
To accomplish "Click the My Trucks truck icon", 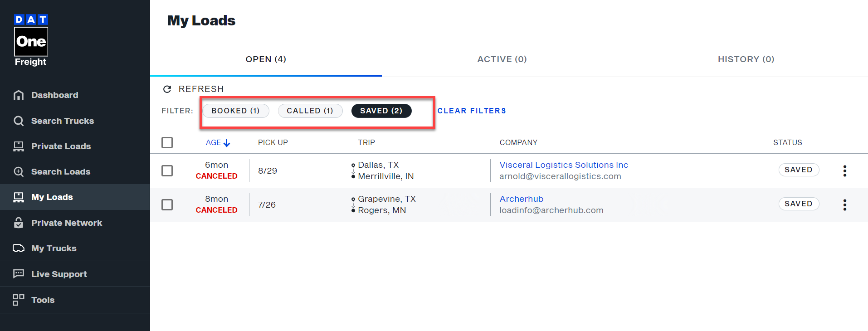I will click(19, 248).
